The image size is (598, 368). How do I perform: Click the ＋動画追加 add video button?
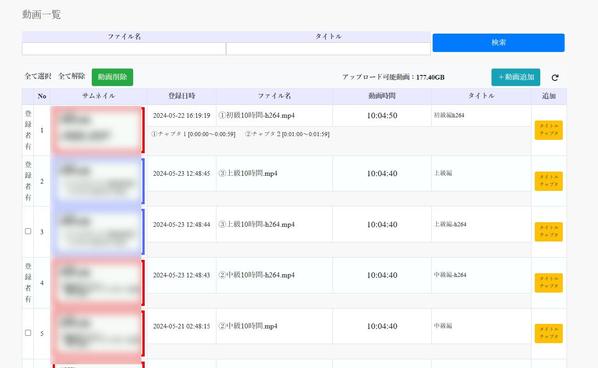point(516,77)
